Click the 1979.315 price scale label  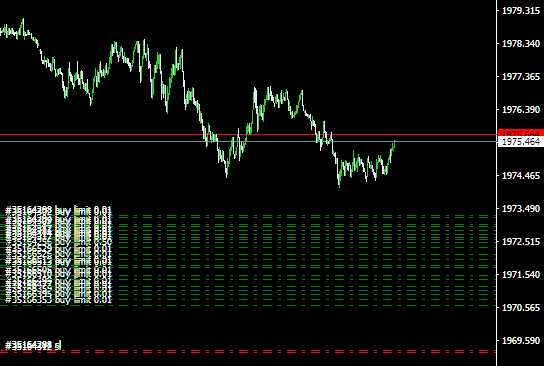[x=521, y=11]
